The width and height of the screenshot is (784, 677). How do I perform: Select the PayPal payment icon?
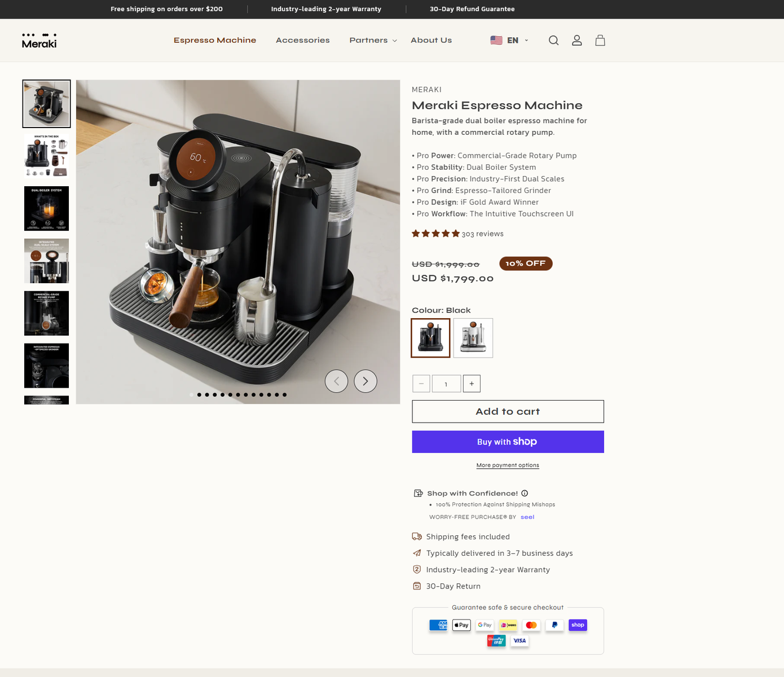coord(554,625)
